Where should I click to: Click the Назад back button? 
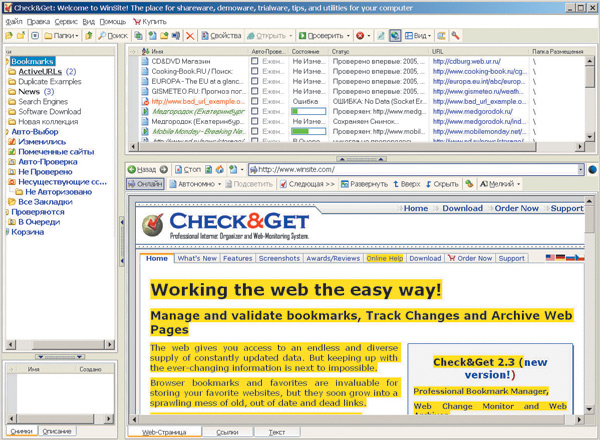coord(142,169)
